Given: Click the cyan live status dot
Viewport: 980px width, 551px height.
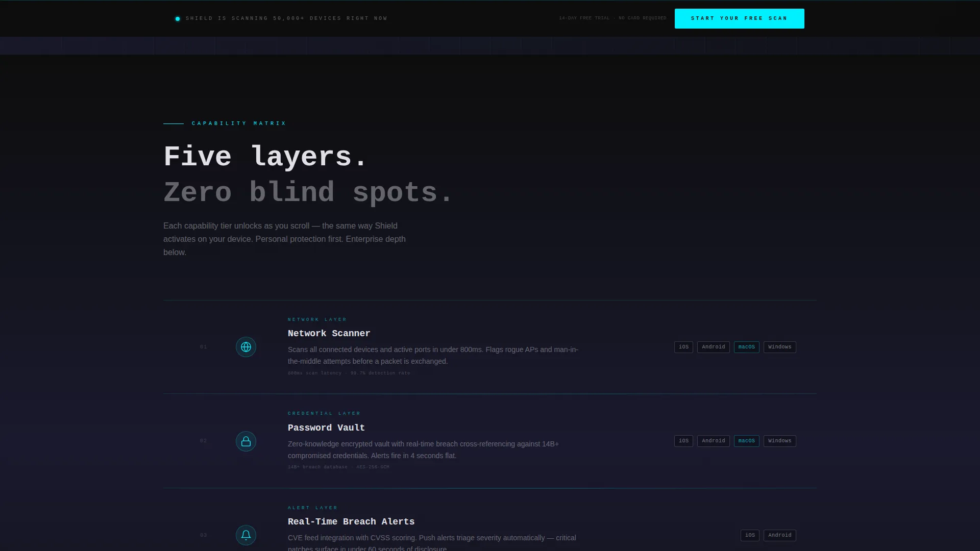Looking at the screenshot, I should 178,19.
